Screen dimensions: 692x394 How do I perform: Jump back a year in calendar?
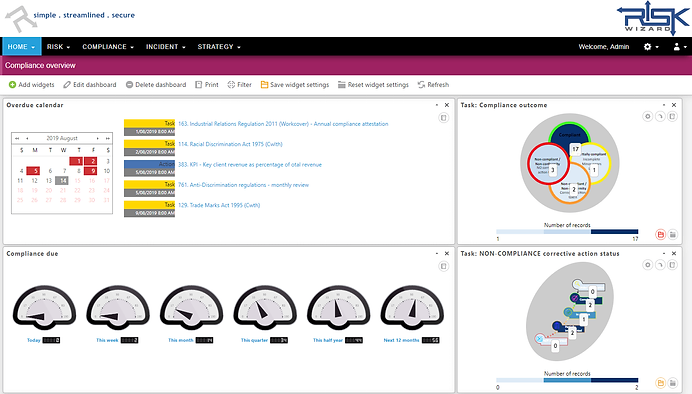(17, 138)
